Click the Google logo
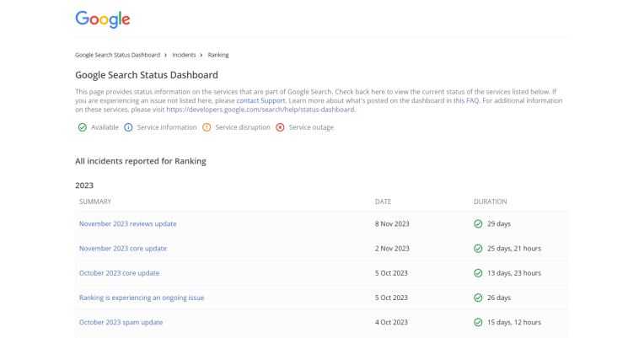644x338 pixels. 102,19
